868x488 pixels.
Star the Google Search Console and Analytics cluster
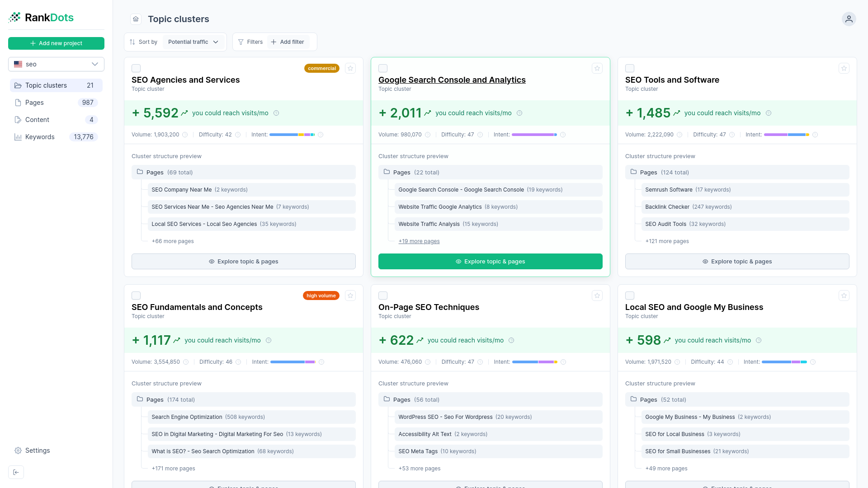click(597, 68)
